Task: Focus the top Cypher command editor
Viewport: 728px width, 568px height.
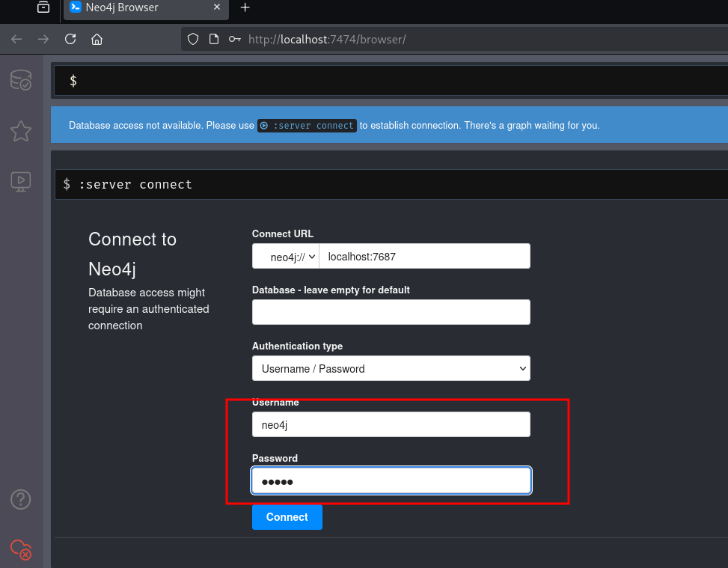Action: tap(391, 80)
